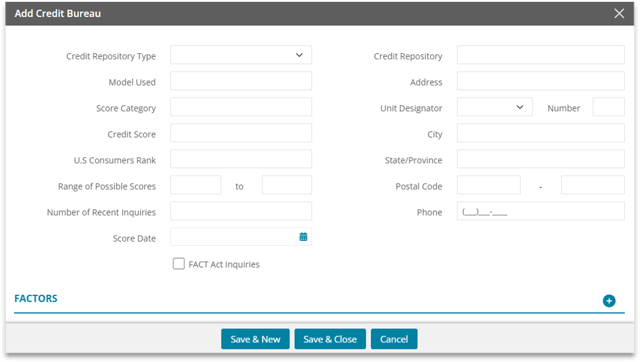Focus Number of Recent Inquiries field
Screen dimensions: 640x362
(241, 211)
